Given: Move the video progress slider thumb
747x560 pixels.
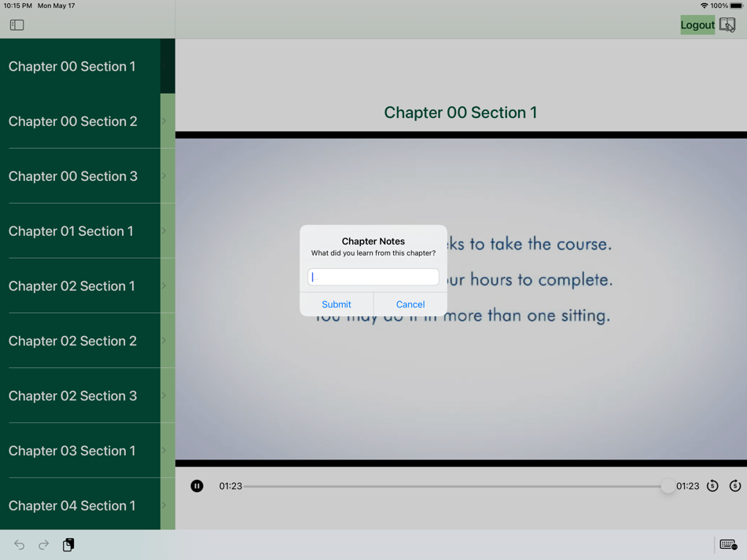Looking at the screenshot, I should [x=668, y=486].
